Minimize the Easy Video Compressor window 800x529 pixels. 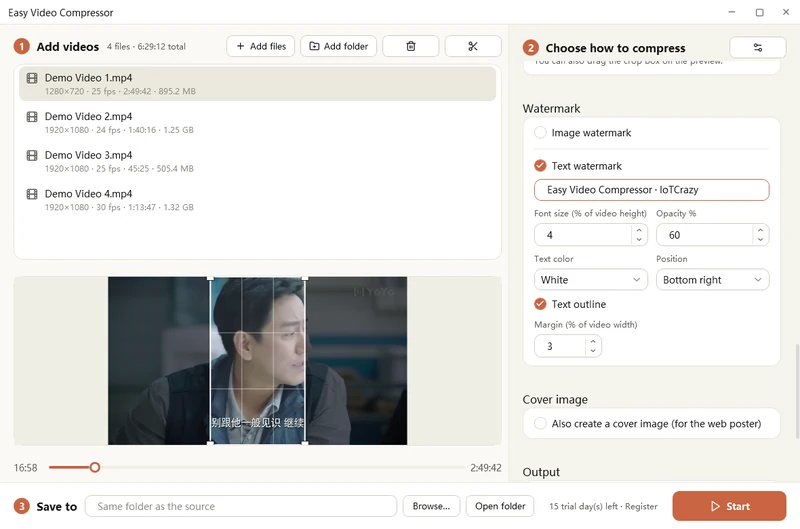coord(732,12)
